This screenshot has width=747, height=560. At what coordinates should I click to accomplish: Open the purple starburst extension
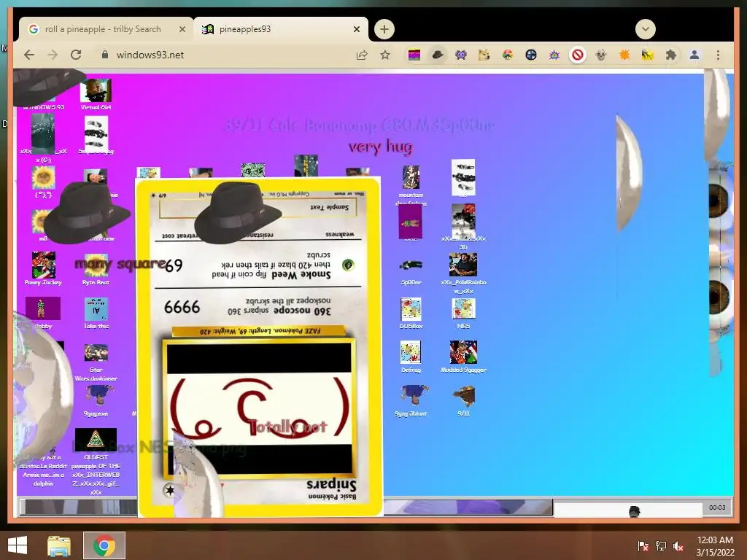click(554, 55)
